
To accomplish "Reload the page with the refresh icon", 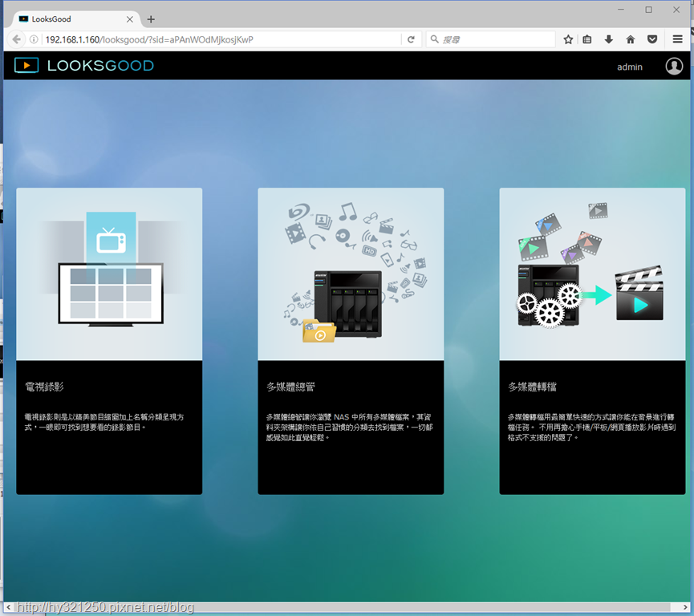I will click(411, 39).
